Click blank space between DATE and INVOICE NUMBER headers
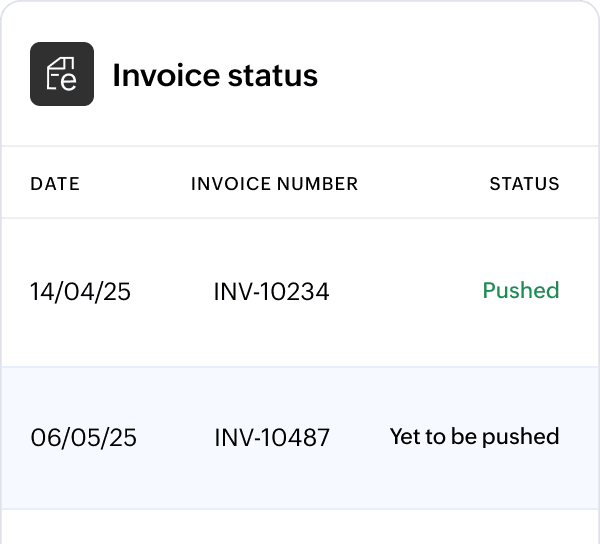This screenshot has width=600, height=544. 135,184
